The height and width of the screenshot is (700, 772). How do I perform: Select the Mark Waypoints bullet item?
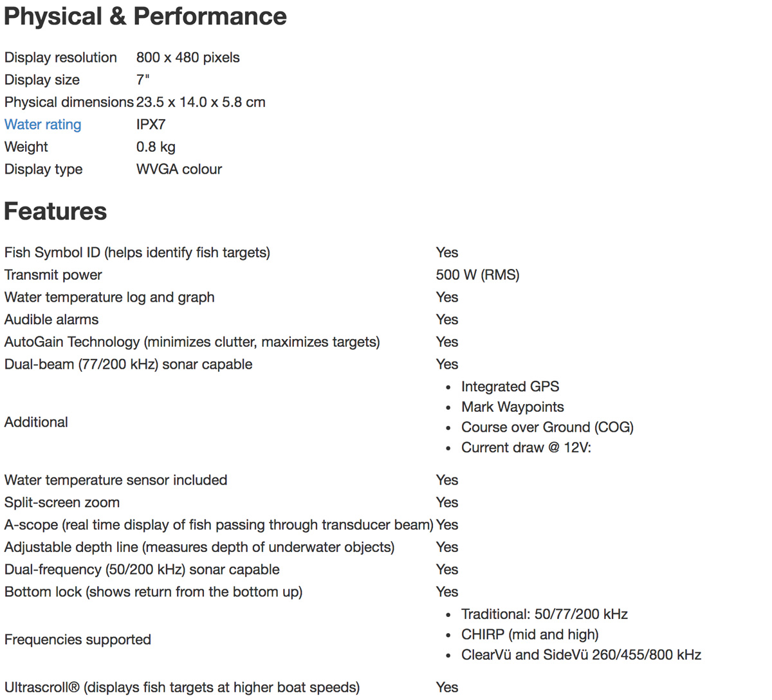tap(512, 407)
